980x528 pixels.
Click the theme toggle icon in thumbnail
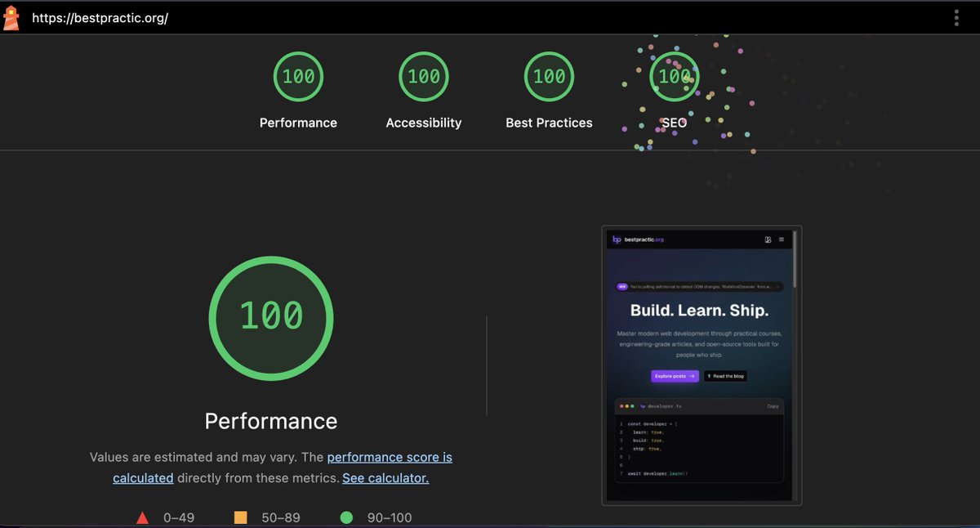pos(768,239)
